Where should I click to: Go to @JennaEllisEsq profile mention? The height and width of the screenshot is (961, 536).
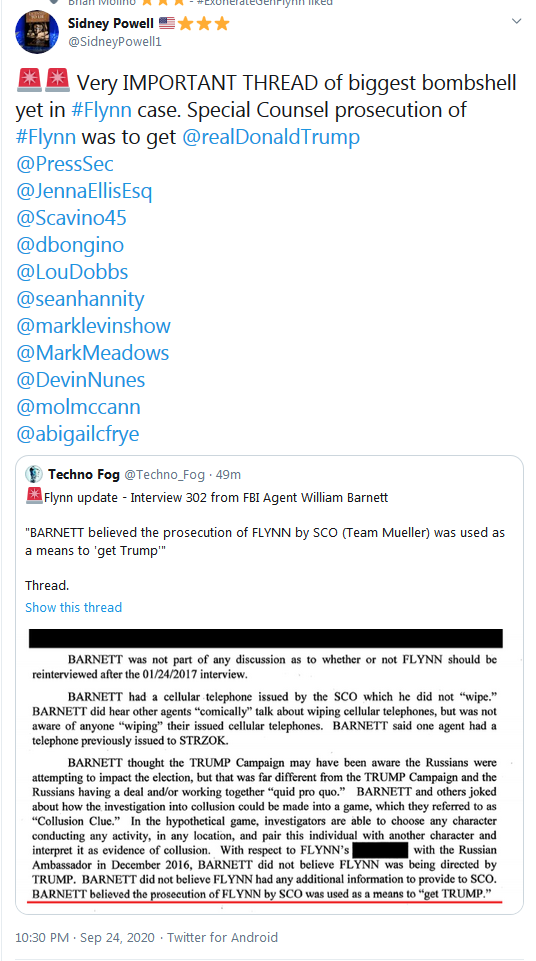(x=84, y=191)
